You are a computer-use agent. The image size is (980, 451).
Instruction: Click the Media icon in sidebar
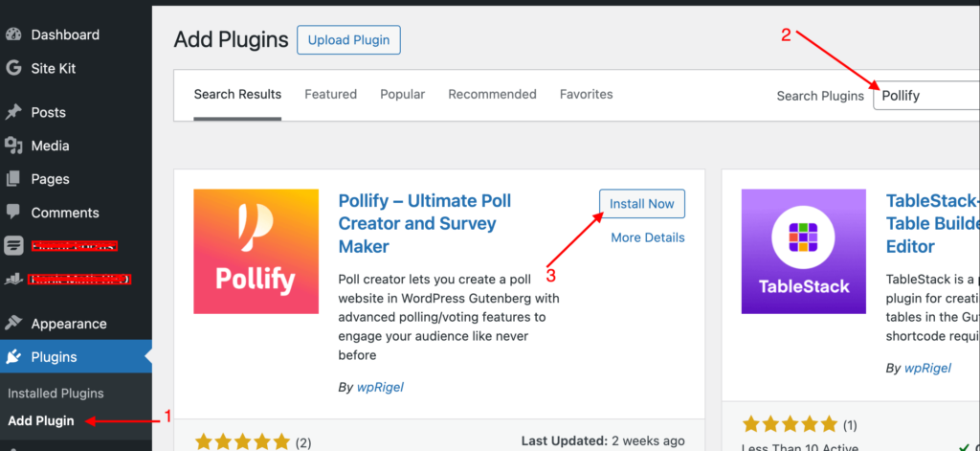(x=13, y=146)
